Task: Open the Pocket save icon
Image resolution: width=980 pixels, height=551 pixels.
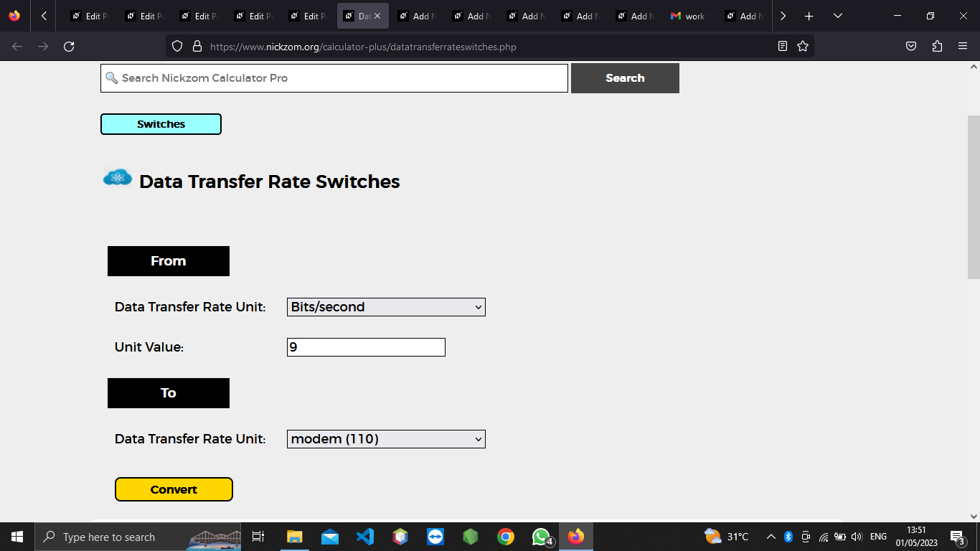Action: [911, 47]
